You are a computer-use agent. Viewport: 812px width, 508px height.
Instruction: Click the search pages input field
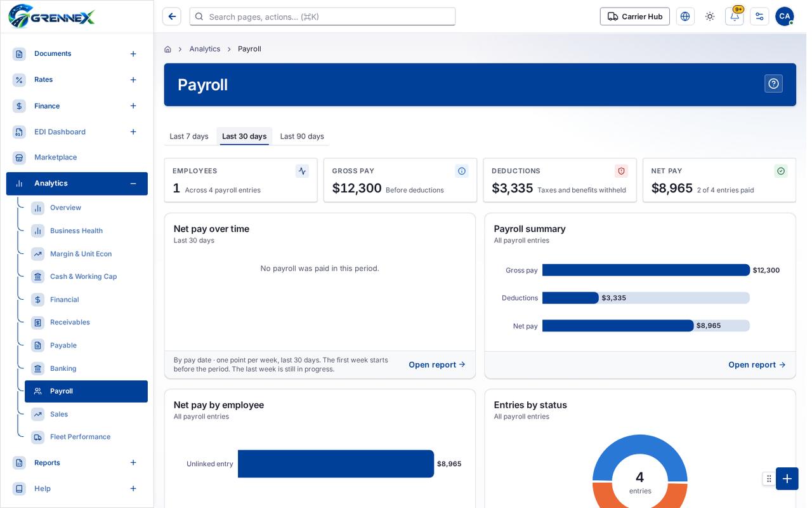tap(322, 17)
